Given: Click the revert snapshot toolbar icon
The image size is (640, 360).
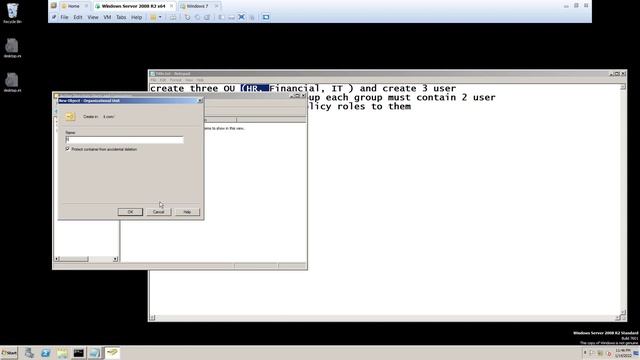Looking at the screenshot, I should (197, 17).
